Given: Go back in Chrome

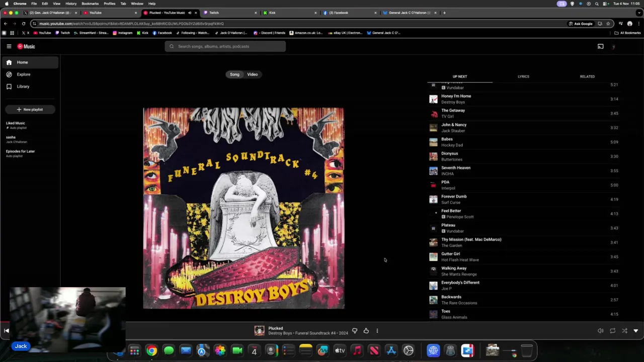Looking at the screenshot, I should pos(5,24).
